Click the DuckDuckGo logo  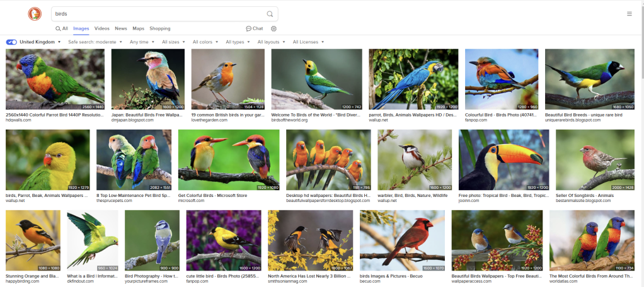pyautogui.click(x=35, y=14)
